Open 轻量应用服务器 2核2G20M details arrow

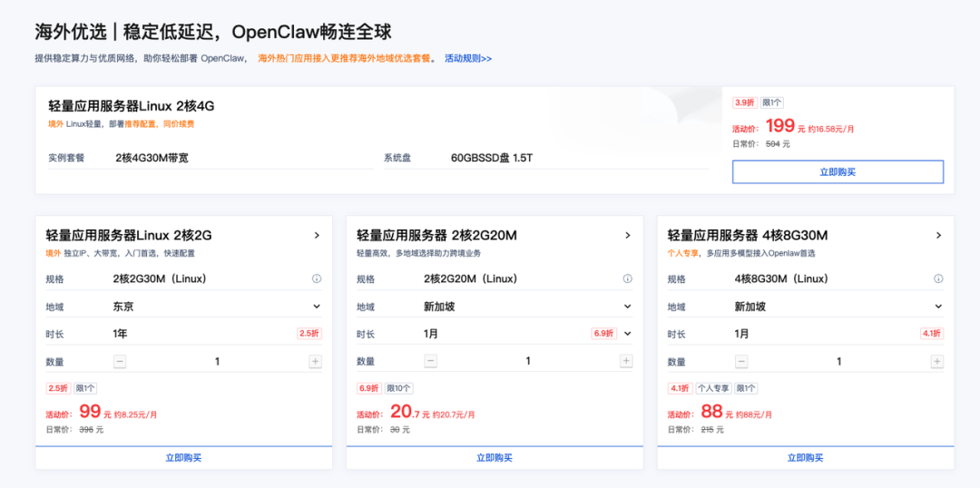[627, 236]
